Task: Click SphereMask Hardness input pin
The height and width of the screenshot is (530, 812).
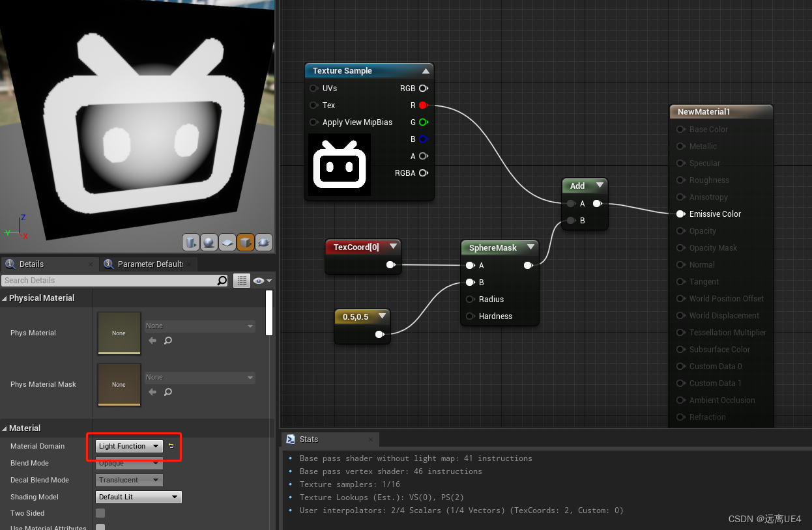Action: tap(470, 316)
